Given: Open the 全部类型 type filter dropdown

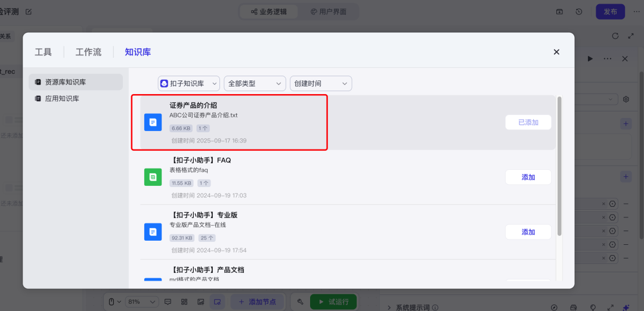Looking at the screenshot, I should click(x=255, y=83).
